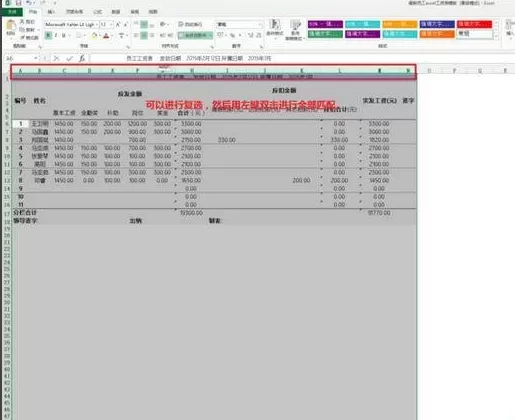Expand cell styles gallery more arrow
The height and width of the screenshot is (420, 515).
pos(496,37)
